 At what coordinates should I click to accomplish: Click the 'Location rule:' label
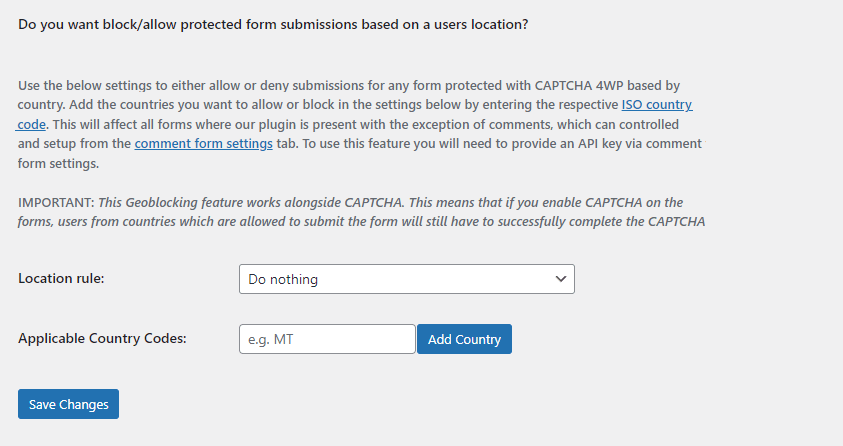point(61,279)
